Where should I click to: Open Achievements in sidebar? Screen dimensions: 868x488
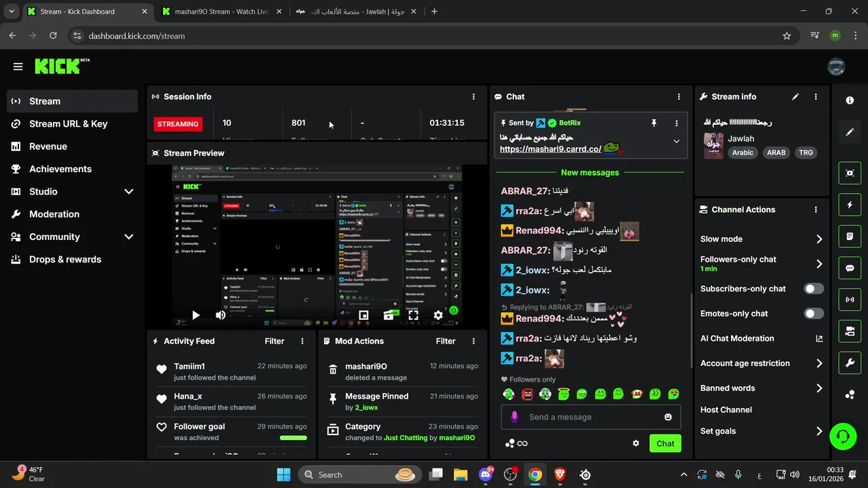[72, 169]
